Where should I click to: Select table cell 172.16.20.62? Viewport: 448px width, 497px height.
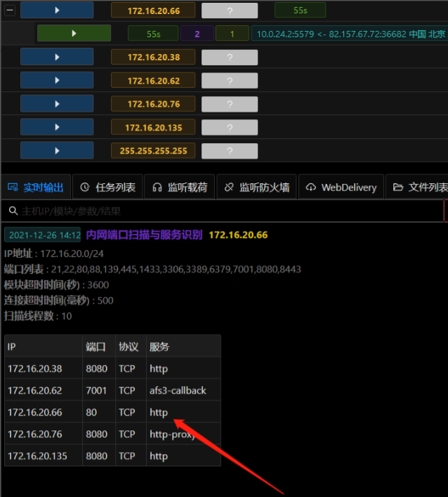(44, 390)
